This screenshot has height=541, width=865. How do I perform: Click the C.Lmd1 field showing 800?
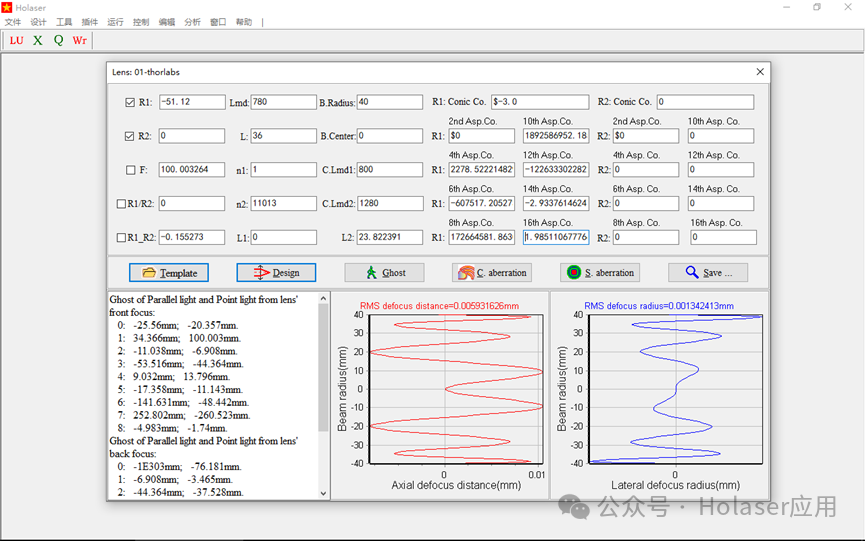pos(390,169)
